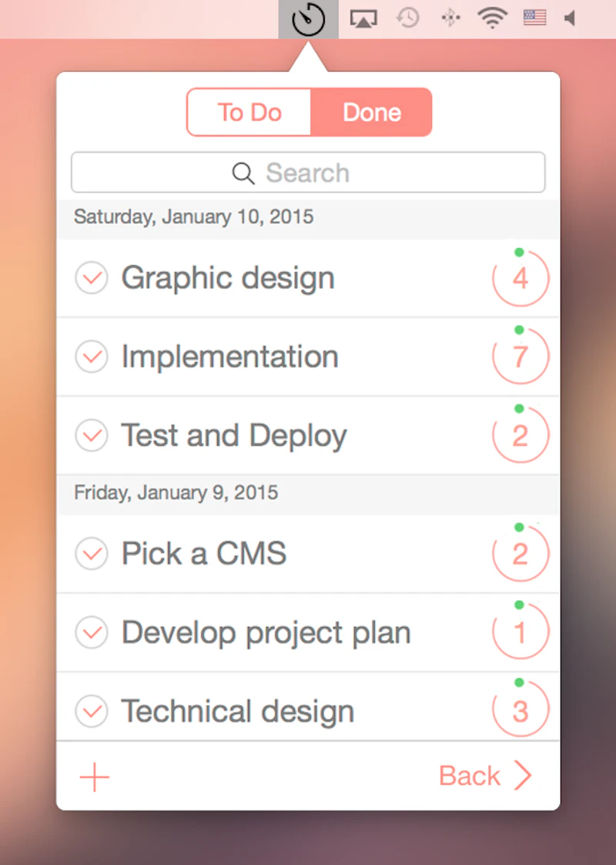Uncheck the Graphic design task
616x865 pixels.
click(92, 278)
